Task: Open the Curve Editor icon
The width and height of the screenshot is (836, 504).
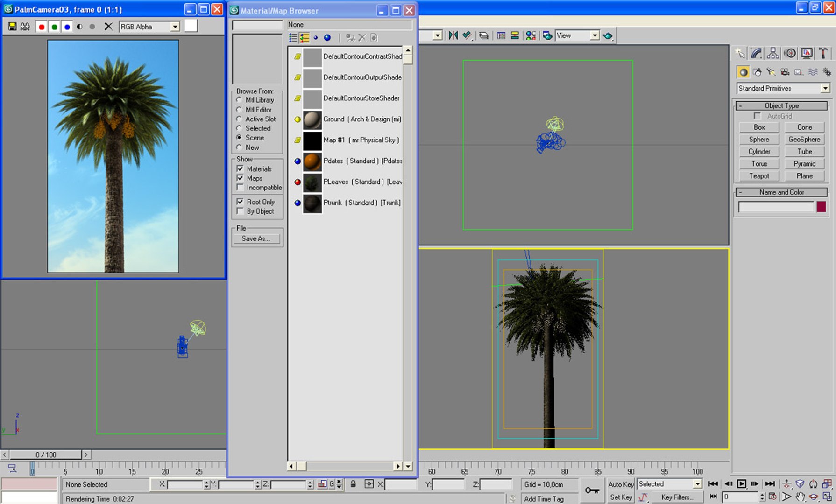Action: click(x=501, y=35)
